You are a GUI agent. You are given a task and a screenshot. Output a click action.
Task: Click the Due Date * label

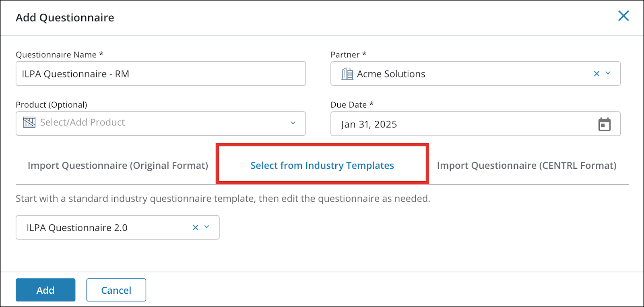click(352, 105)
